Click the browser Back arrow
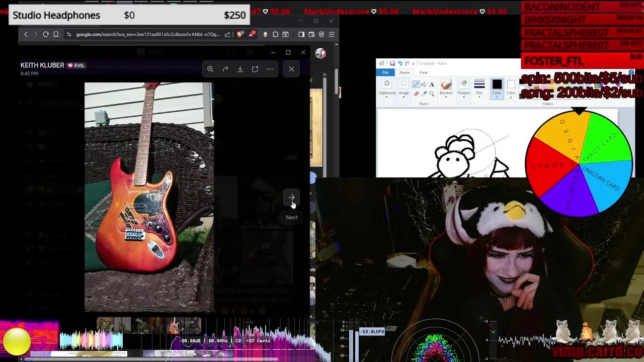This screenshot has width=644, height=362. (26, 34)
